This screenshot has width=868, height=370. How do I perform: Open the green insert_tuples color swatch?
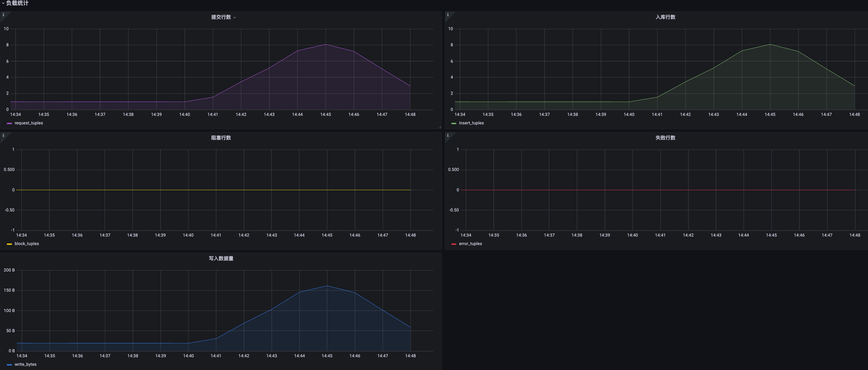tap(454, 123)
